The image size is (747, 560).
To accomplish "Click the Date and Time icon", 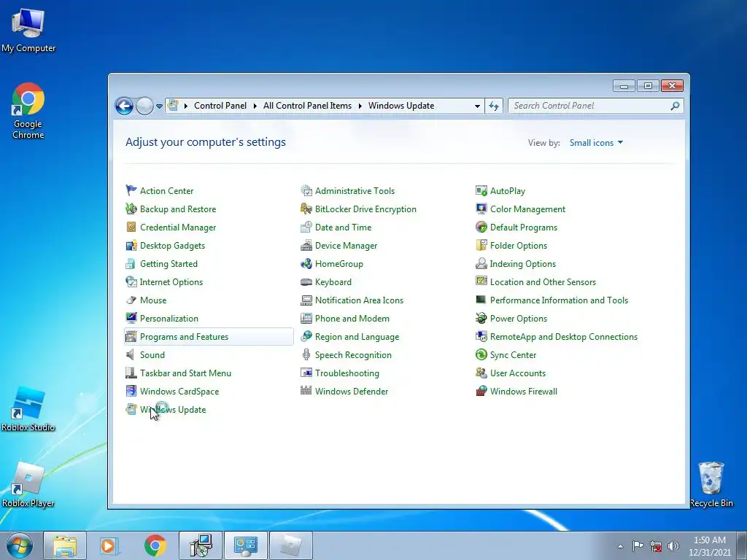I will (x=306, y=227).
